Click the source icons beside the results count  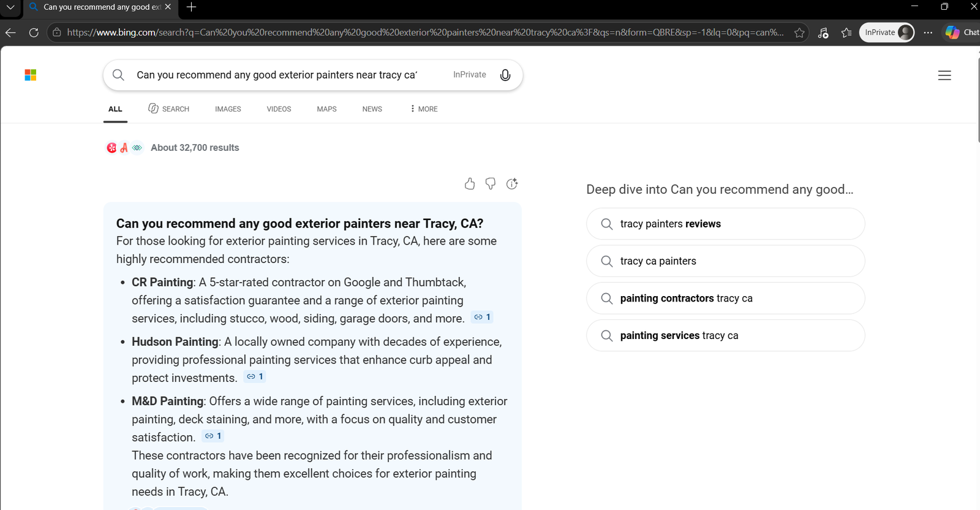pos(124,148)
